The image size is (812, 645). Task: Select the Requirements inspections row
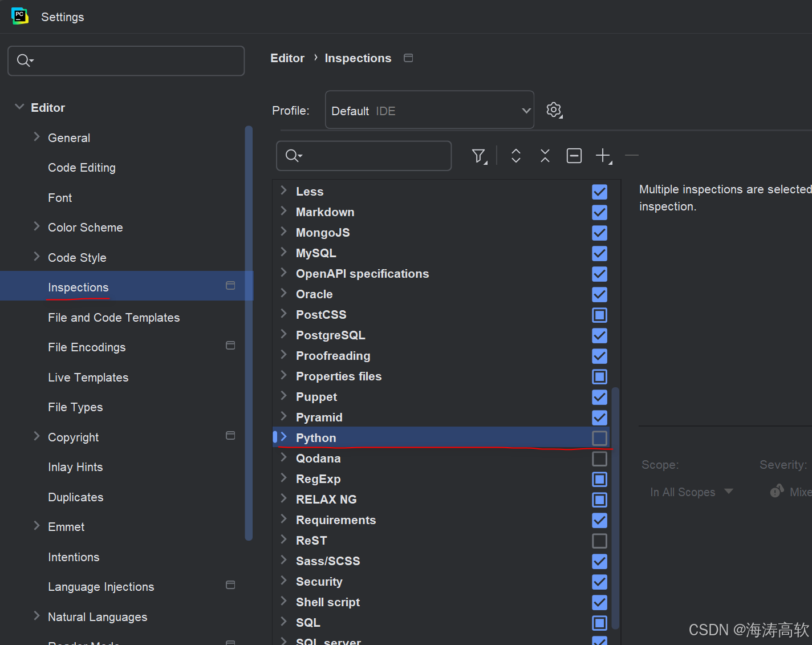[x=442, y=520]
